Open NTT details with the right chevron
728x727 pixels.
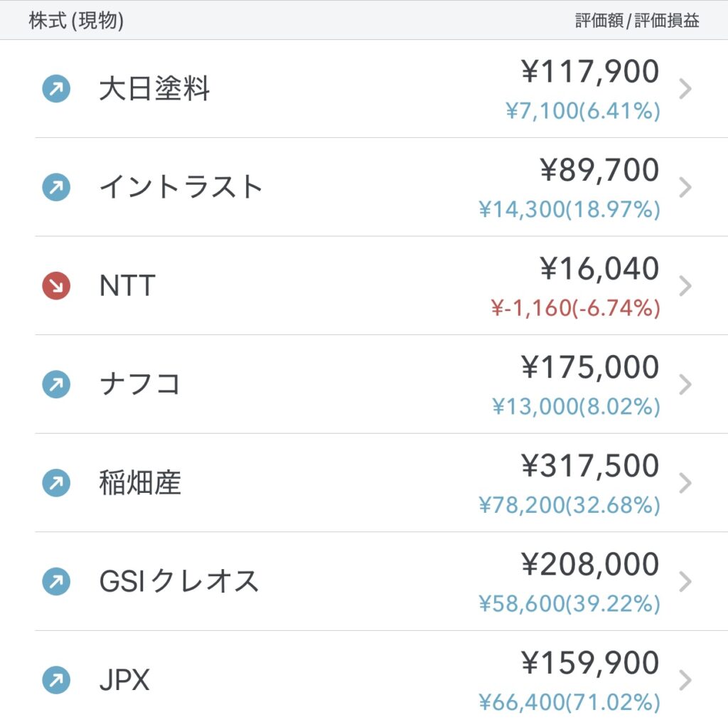point(685,287)
